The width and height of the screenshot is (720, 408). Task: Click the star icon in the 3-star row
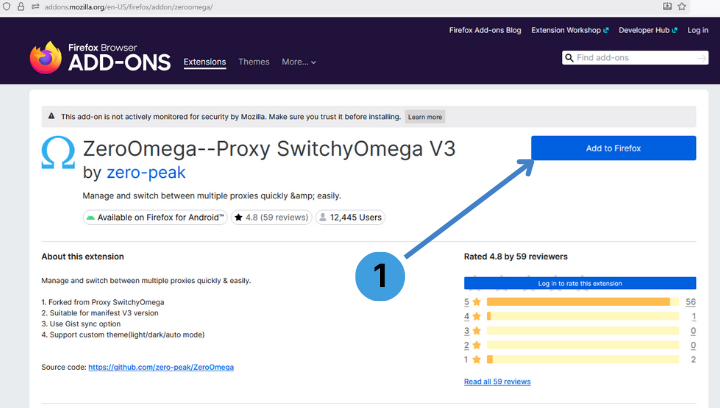(x=477, y=330)
